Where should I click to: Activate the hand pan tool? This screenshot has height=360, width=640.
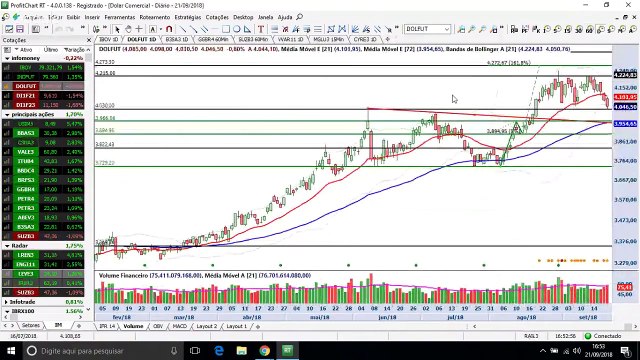click(128, 29)
